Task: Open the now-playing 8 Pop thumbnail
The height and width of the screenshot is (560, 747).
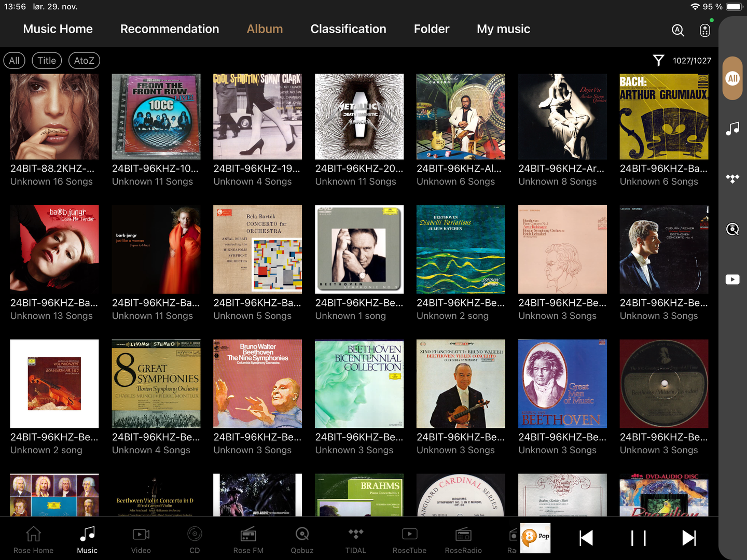Action: point(535,538)
